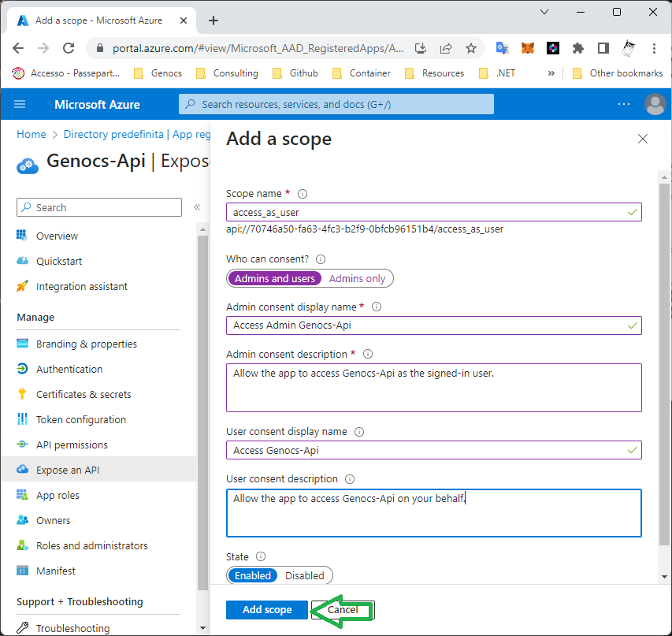Screen dimensions: 672x636
Task: Open the Azure top bar ellipsis menu
Action: pyautogui.click(x=624, y=104)
